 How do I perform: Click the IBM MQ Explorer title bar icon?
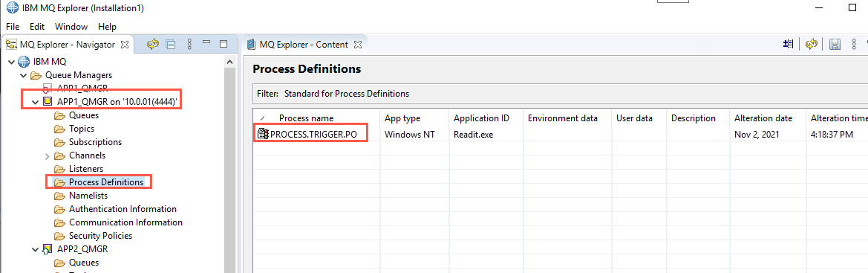coord(12,7)
